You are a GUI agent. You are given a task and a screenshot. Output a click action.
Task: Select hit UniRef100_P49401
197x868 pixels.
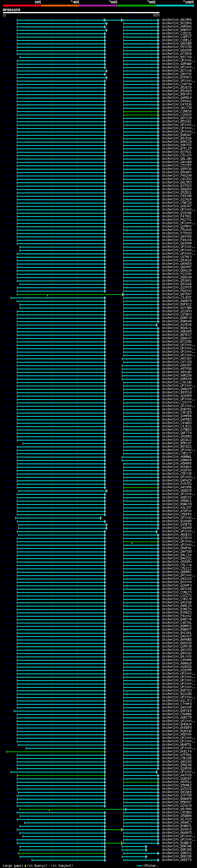[x=176, y=101]
